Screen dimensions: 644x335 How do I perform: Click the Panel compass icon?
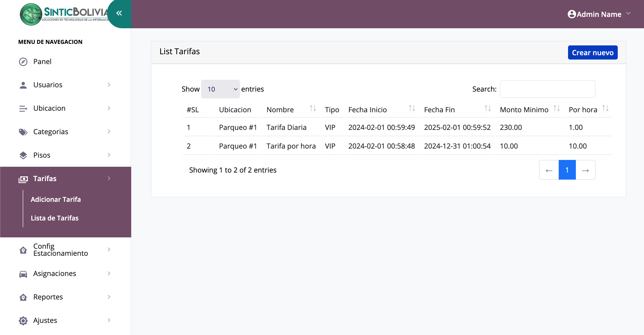pyautogui.click(x=23, y=62)
